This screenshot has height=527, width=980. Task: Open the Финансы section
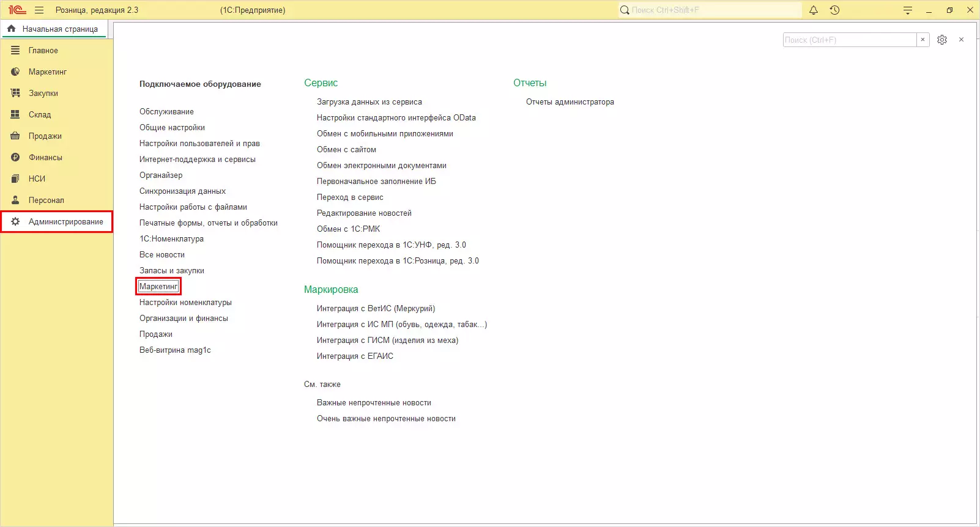[x=56, y=157]
